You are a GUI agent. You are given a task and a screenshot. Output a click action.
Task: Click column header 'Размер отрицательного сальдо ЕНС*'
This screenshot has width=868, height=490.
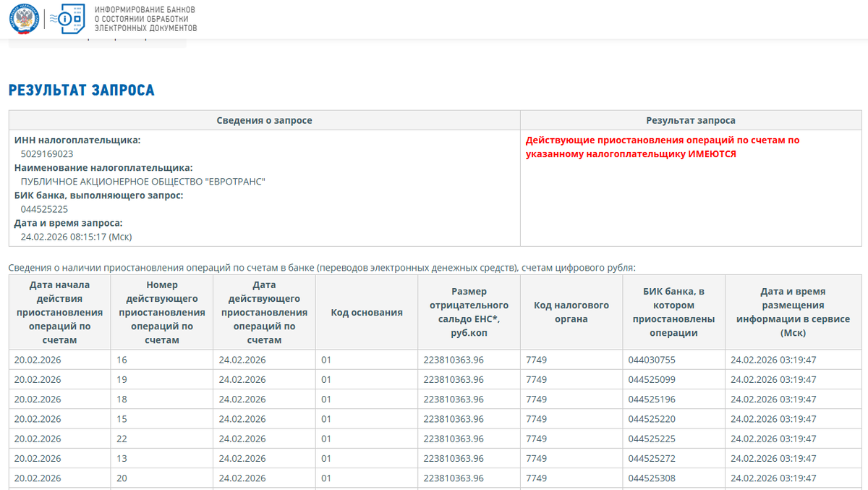pyautogui.click(x=469, y=312)
